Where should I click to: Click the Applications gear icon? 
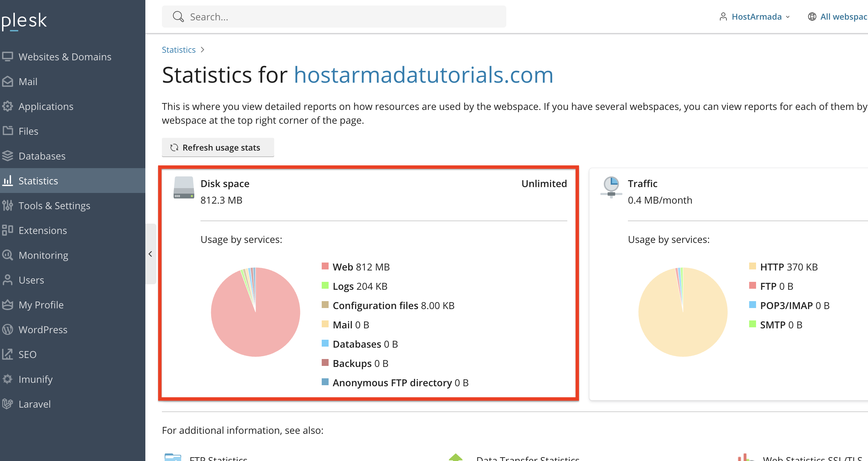tap(8, 106)
